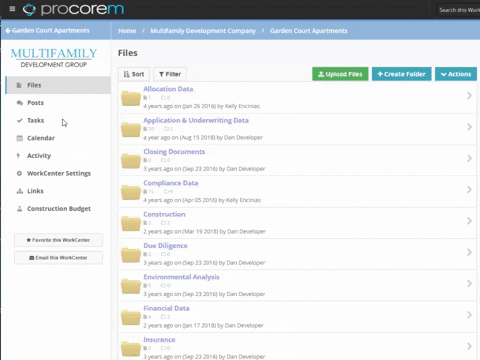Image resolution: width=480 pixels, height=360 pixels.
Task: Click the Upload Files button
Action: (340, 74)
